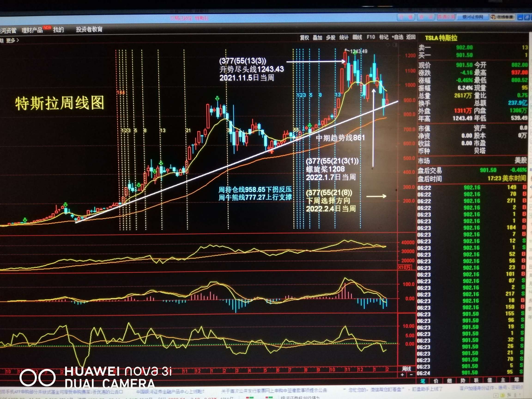Switch to the 细 detail tab
Screen dimensions: 532x399
tap(449, 381)
